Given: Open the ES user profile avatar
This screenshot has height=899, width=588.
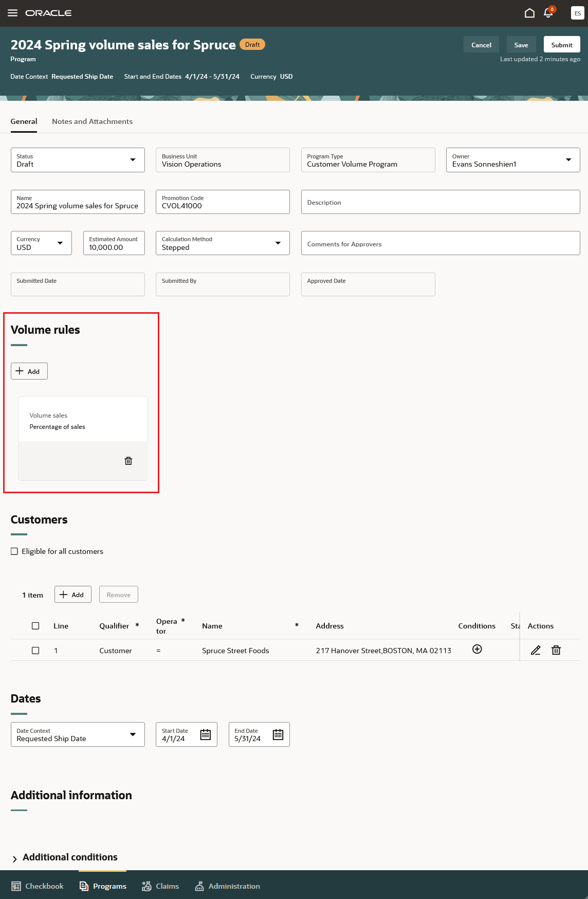Looking at the screenshot, I should point(578,13).
